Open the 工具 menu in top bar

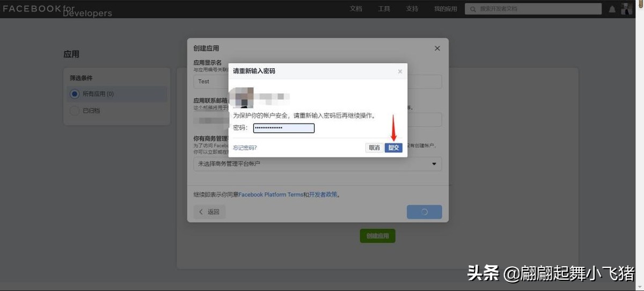(x=384, y=9)
